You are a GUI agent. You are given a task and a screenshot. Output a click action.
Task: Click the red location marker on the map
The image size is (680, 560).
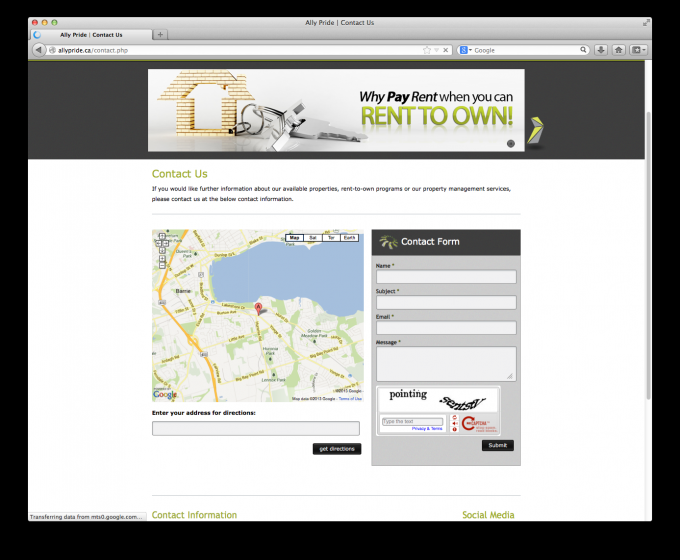pyautogui.click(x=258, y=308)
